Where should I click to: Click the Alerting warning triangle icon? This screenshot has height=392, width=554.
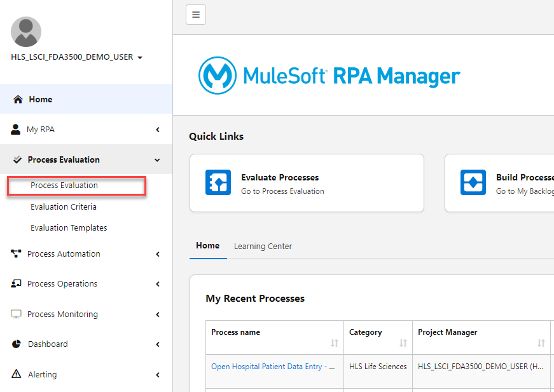tap(17, 374)
